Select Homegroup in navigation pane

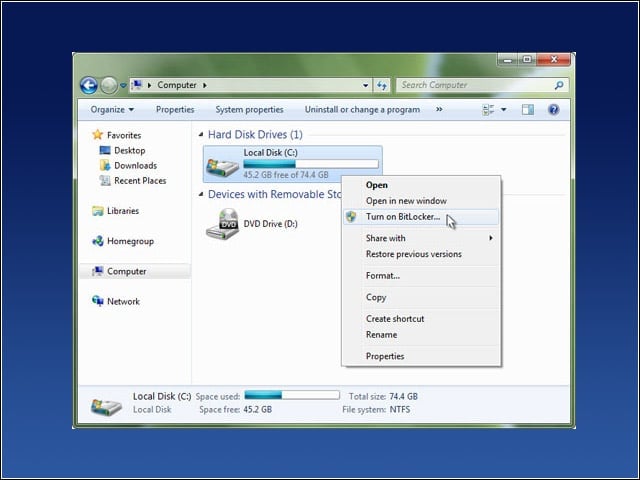coord(130,241)
